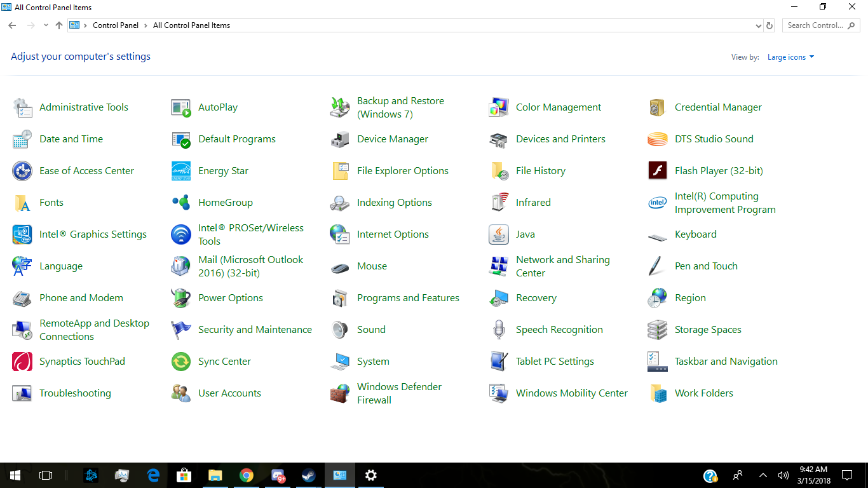
Task: Open the Administrative Tools icon
Action: point(22,107)
